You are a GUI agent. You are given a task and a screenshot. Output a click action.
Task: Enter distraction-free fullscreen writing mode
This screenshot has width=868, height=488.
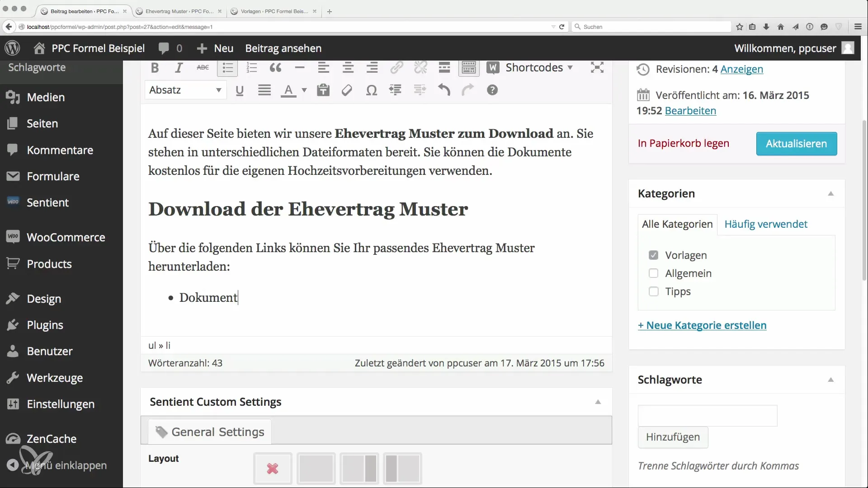click(597, 68)
